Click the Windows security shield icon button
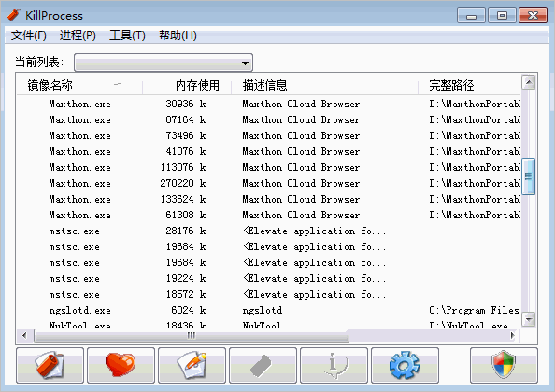The width and height of the screenshot is (555, 392). pos(504,365)
